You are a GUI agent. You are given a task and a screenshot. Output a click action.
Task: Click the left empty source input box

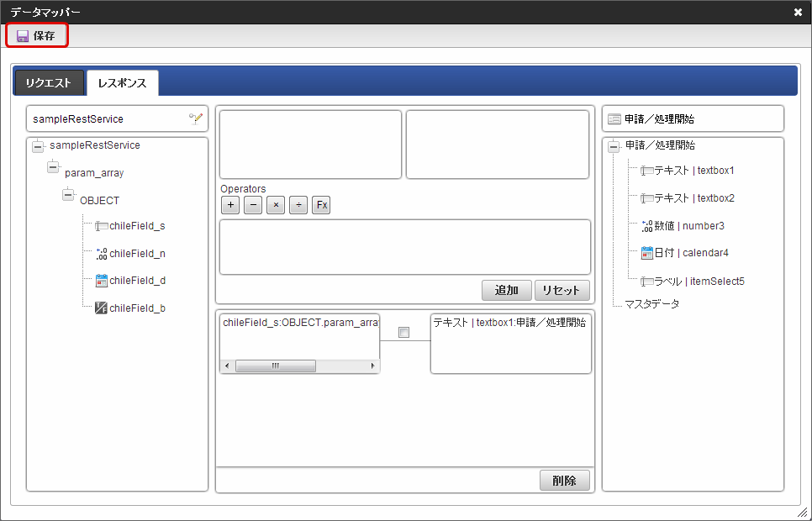[311, 145]
